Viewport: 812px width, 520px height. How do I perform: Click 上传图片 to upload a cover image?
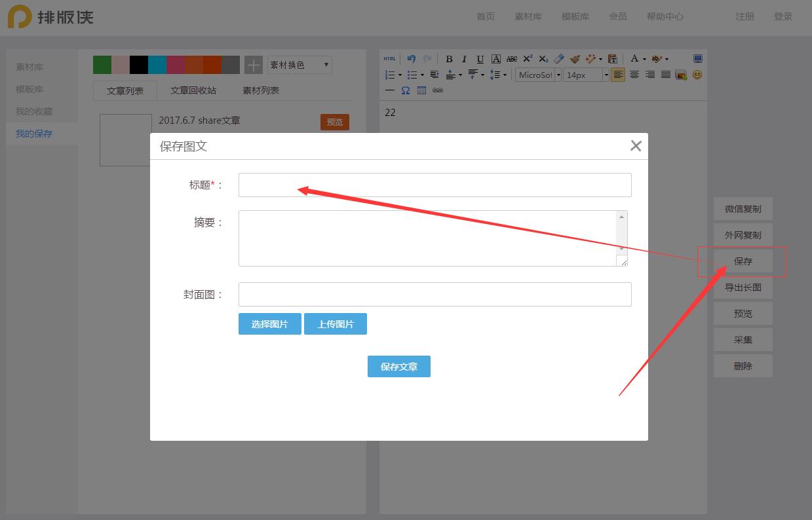(335, 324)
